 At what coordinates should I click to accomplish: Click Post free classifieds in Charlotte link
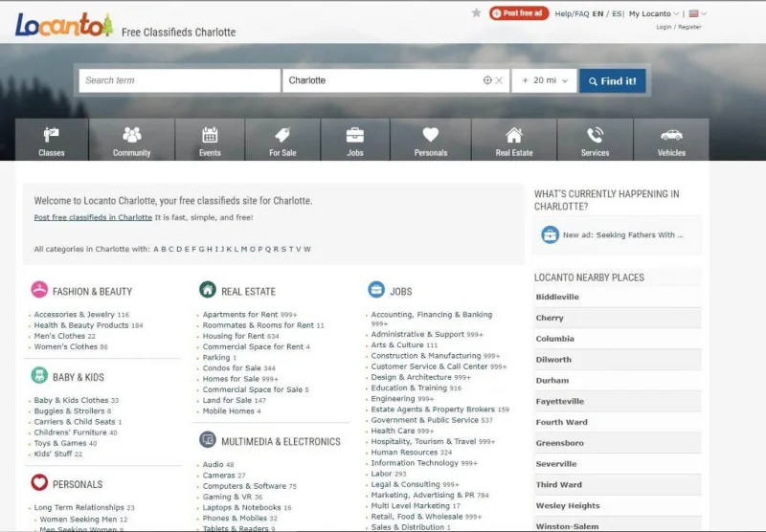(93, 218)
